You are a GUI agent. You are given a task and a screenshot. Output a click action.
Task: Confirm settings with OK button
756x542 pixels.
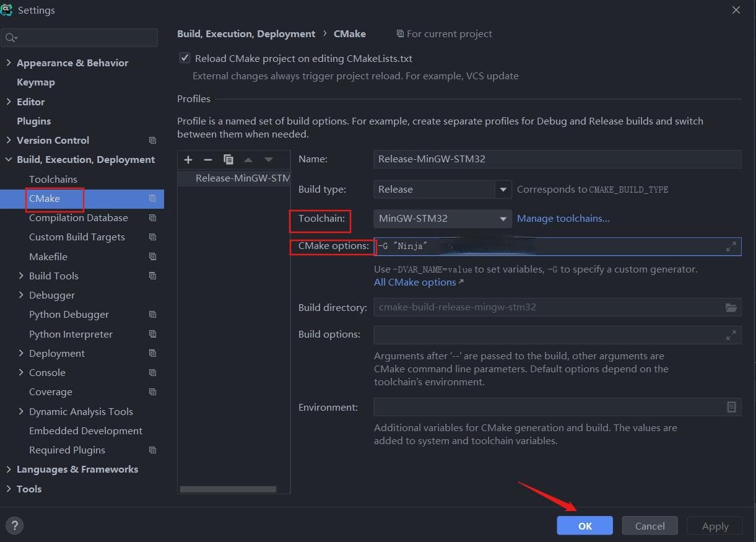[x=584, y=526]
